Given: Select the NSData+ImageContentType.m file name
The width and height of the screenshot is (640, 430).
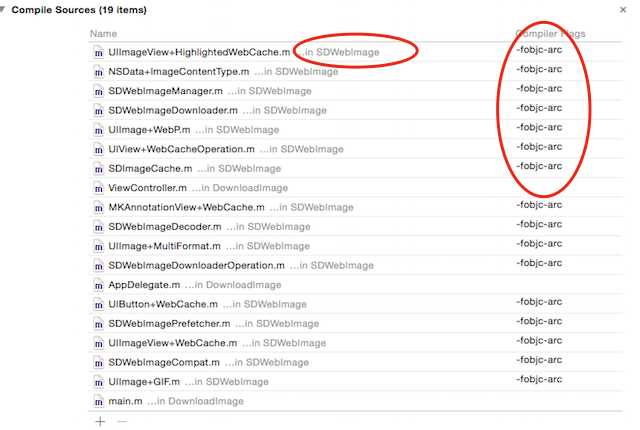Looking at the screenshot, I should [179, 72].
